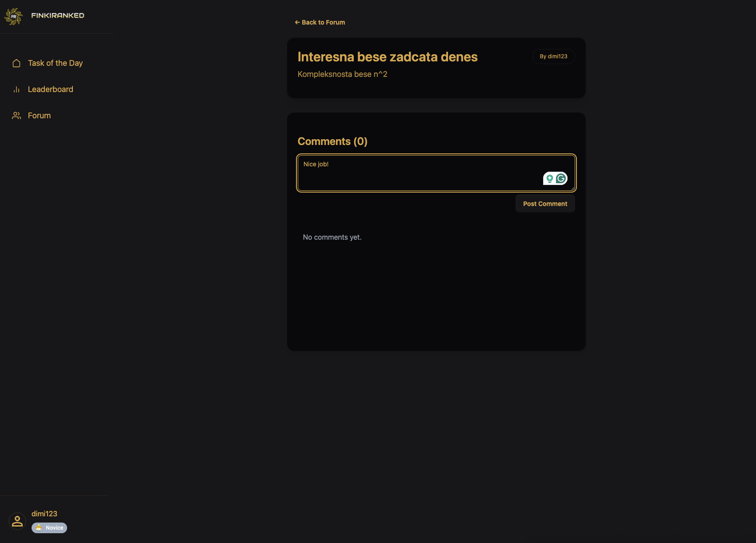
Task: Click the bar chart icon beside Leaderboard
Action: click(16, 89)
